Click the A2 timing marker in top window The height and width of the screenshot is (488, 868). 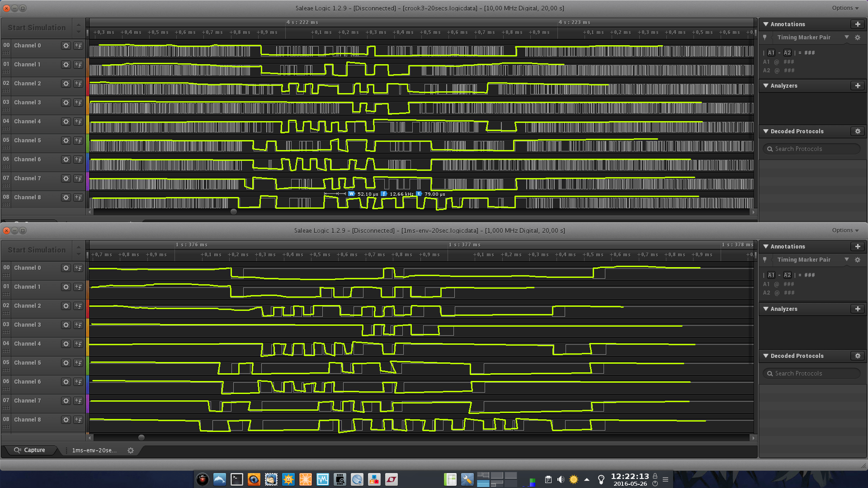click(x=787, y=53)
